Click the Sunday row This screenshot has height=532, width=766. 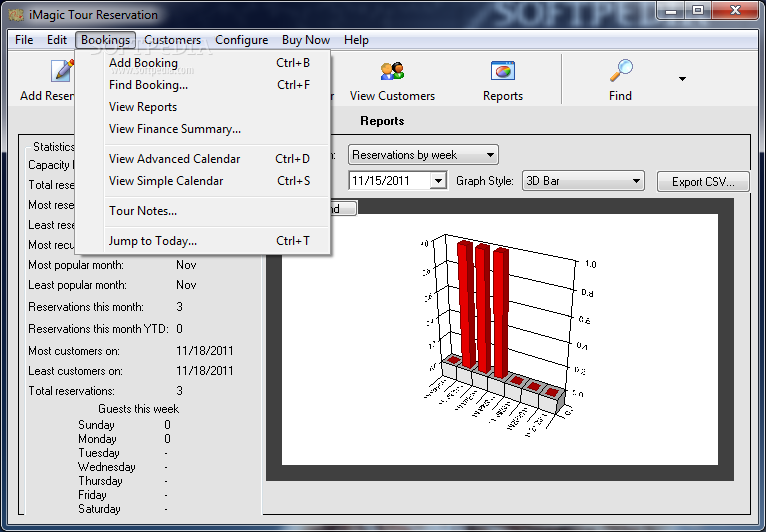pyautogui.click(x=124, y=425)
